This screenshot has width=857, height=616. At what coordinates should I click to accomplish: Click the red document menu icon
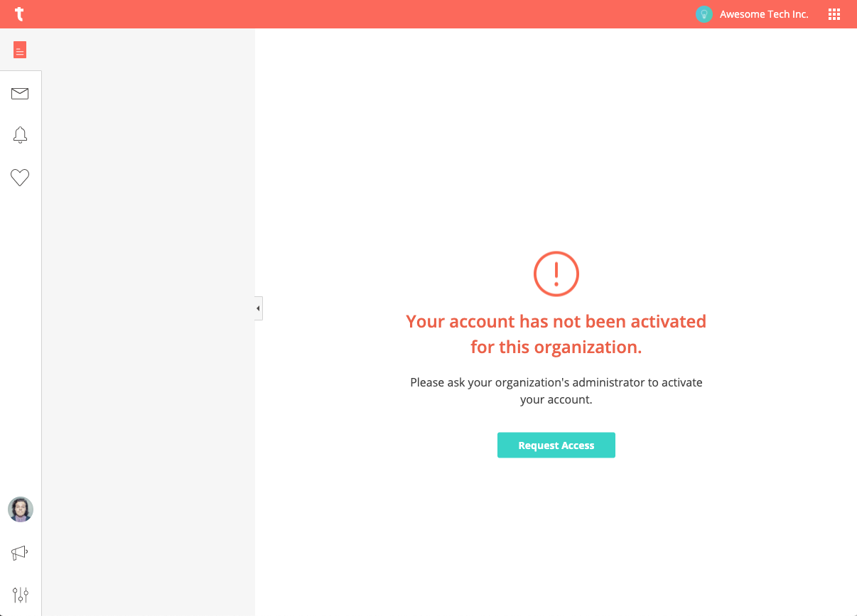click(x=20, y=50)
